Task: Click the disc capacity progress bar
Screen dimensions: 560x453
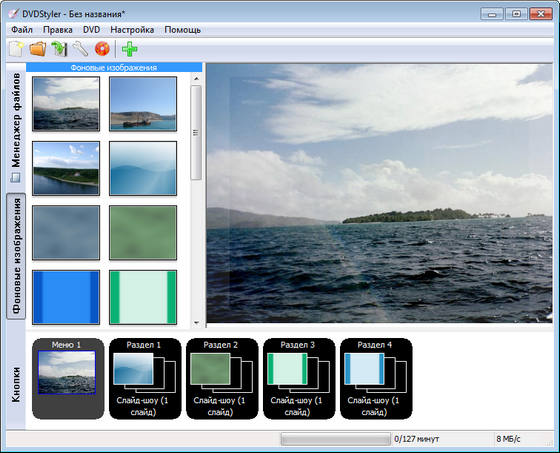Action: [336, 439]
